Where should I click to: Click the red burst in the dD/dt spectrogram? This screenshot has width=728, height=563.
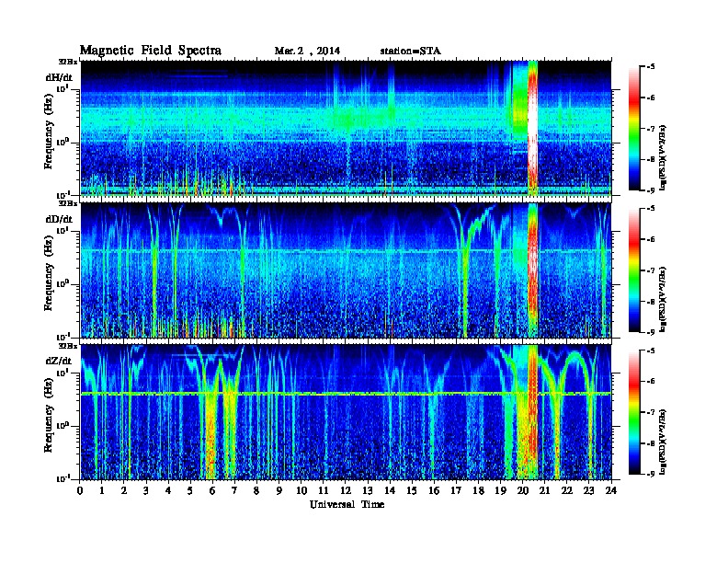(x=532, y=270)
